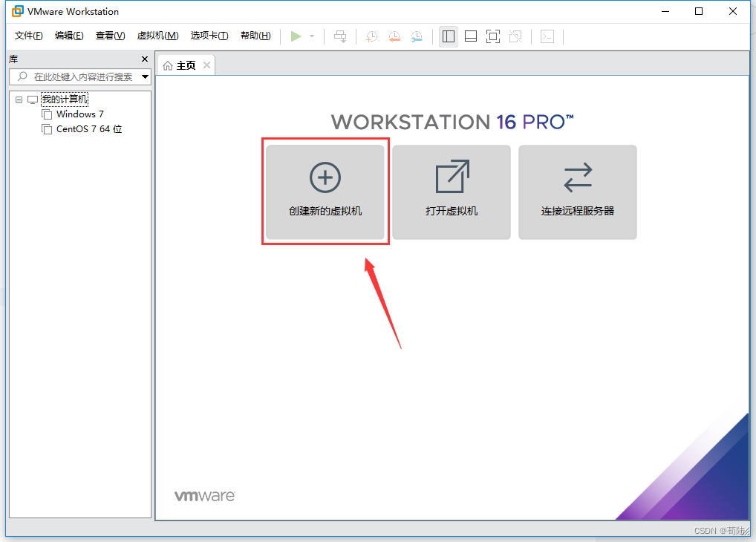
Task: Open the 编辑(E) menu
Action: [69, 36]
